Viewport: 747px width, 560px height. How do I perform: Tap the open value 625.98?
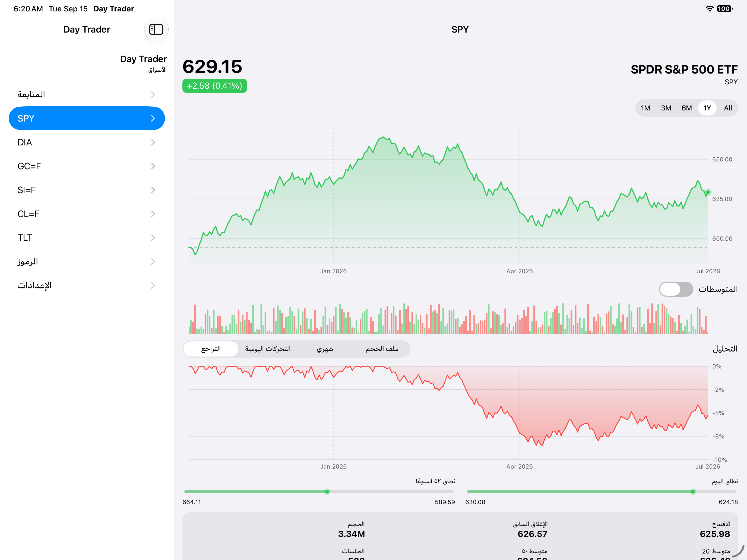point(715,534)
